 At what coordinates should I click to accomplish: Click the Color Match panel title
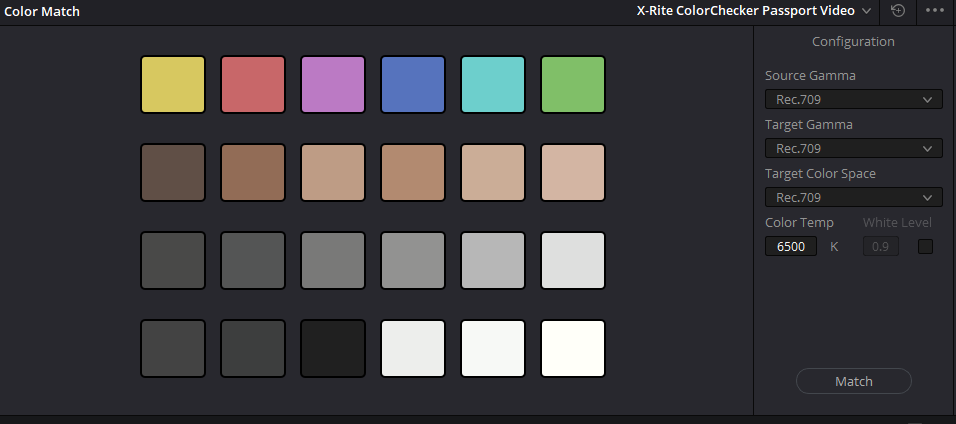tap(42, 12)
